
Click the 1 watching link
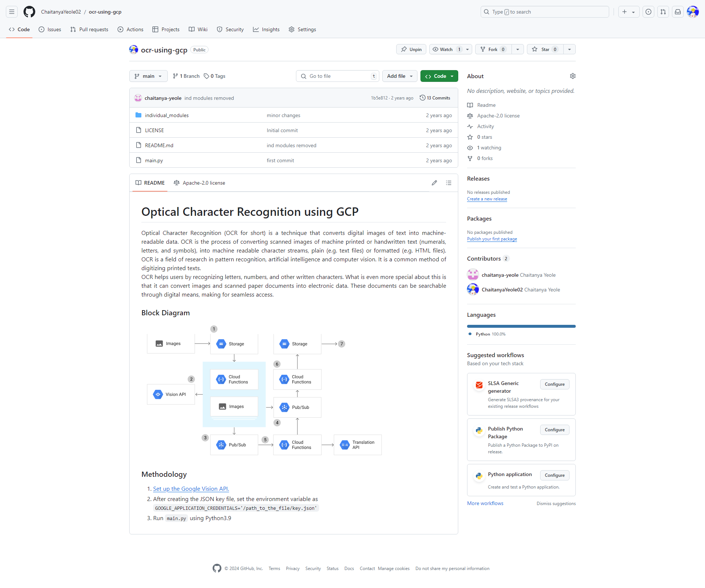tap(489, 148)
